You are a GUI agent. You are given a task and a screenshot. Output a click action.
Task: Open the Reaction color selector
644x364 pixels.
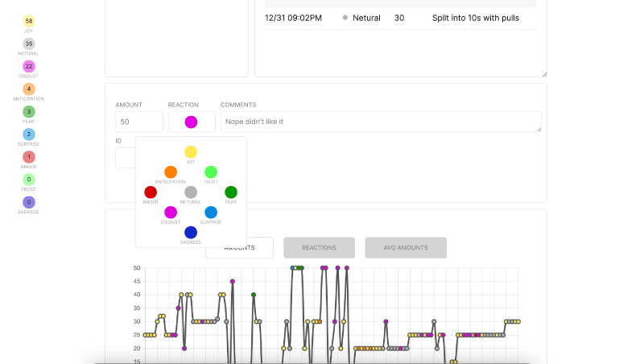click(x=191, y=122)
